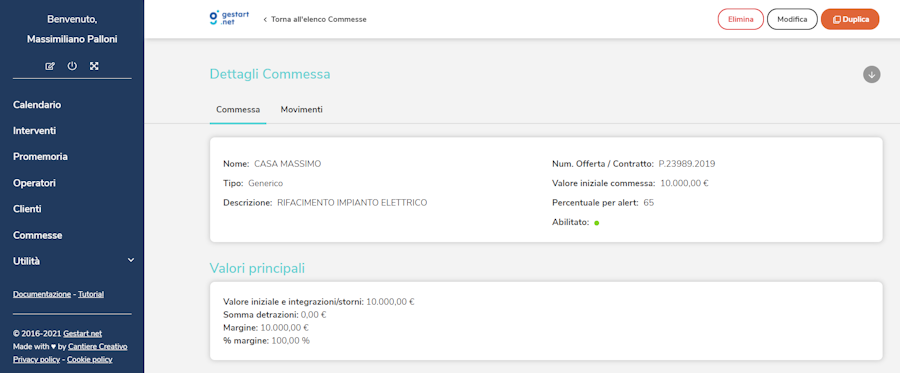
Task: Click the Somma detrazioni value 0,00 €
Action: (313, 314)
